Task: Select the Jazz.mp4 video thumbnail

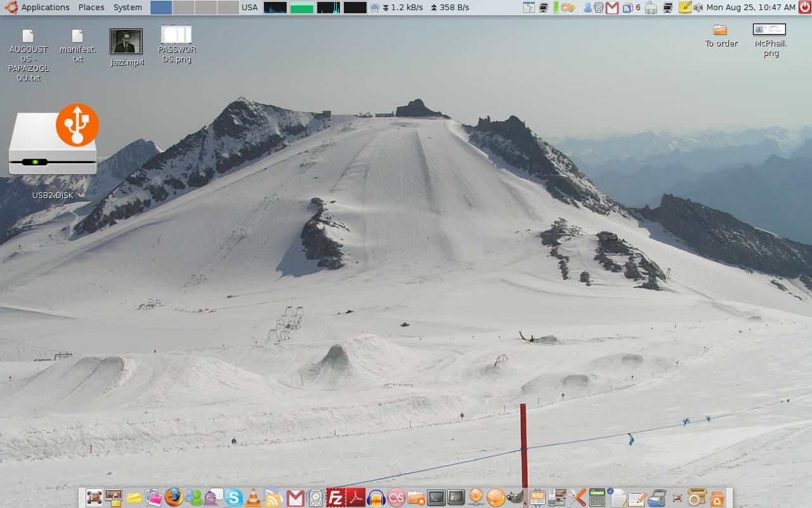Action: (x=126, y=42)
